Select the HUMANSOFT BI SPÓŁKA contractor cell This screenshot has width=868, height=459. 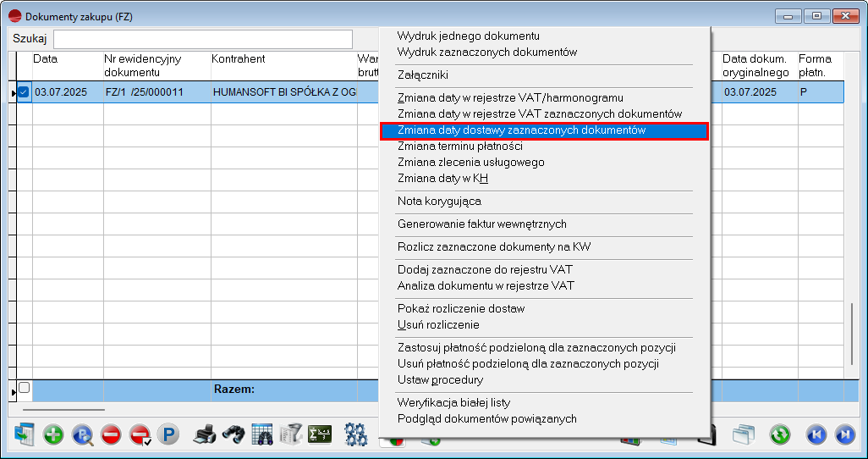coord(284,92)
